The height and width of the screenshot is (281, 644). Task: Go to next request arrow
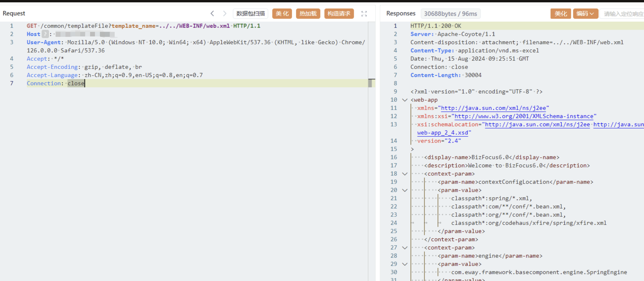[x=225, y=13]
